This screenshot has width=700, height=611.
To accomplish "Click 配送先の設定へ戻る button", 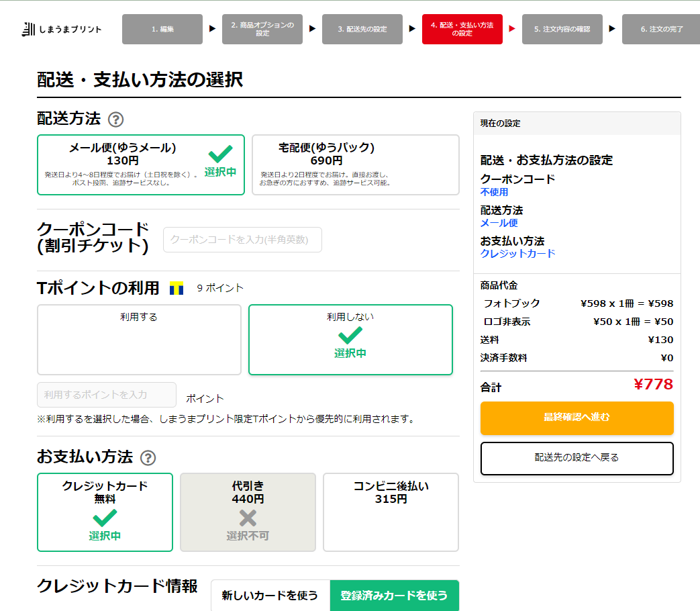I will pyautogui.click(x=577, y=458).
